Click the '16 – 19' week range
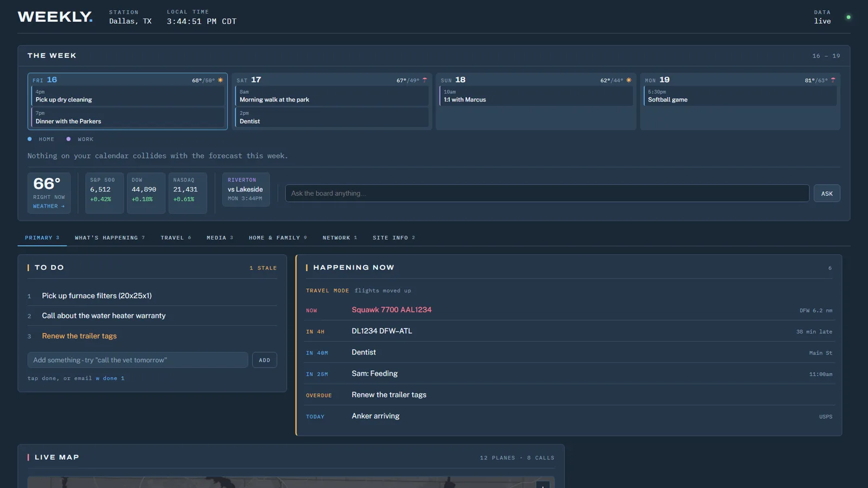 [x=826, y=56]
